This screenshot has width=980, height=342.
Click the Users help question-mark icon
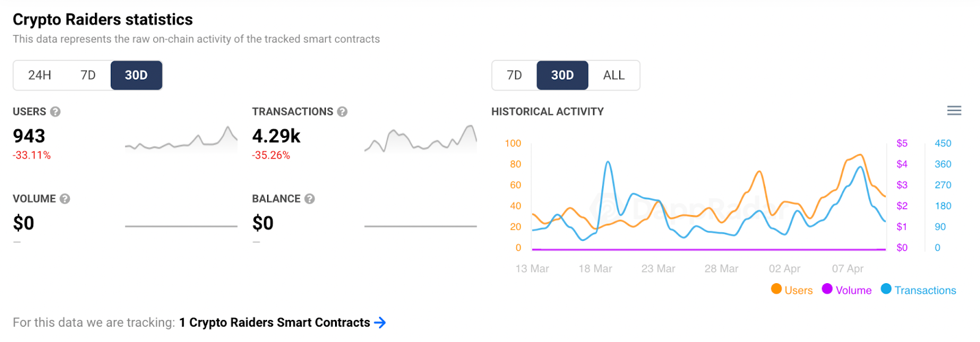[55, 112]
